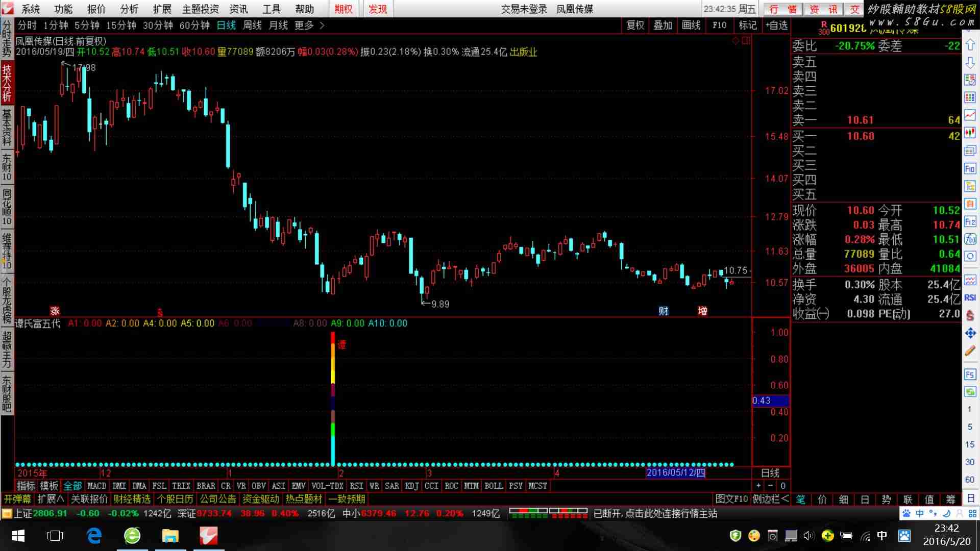Open the F12 icon in right toolbar
This screenshot has width=980, height=551.
tap(970, 221)
